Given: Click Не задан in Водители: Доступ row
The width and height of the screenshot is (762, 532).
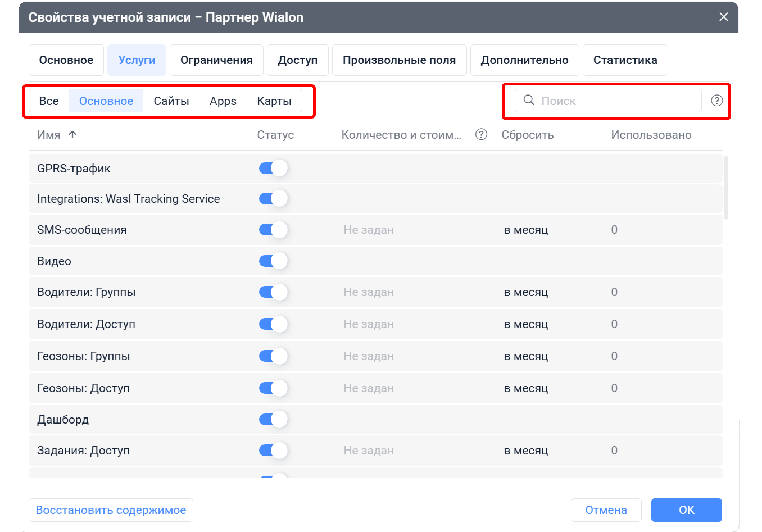Looking at the screenshot, I should click(x=369, y=324).
